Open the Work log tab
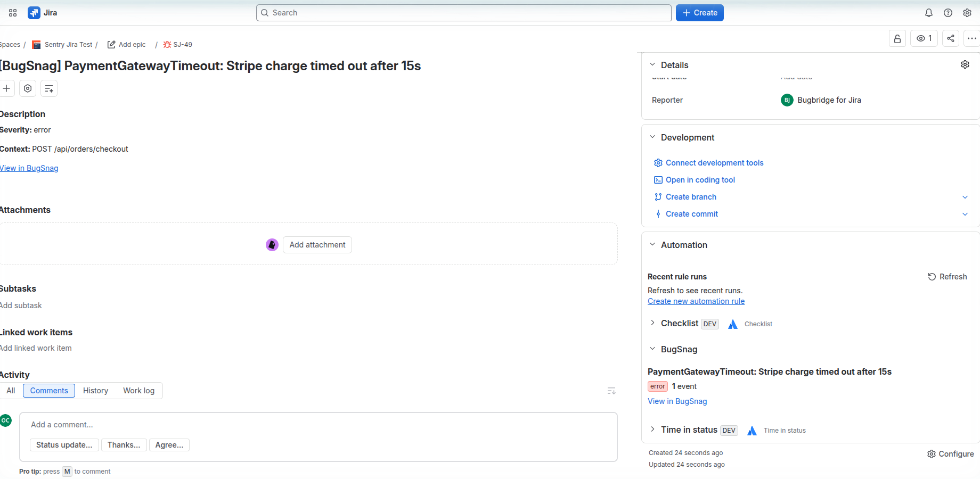This screenshot has height=479, width=980. pyautogui.click(x=139, y=391)
